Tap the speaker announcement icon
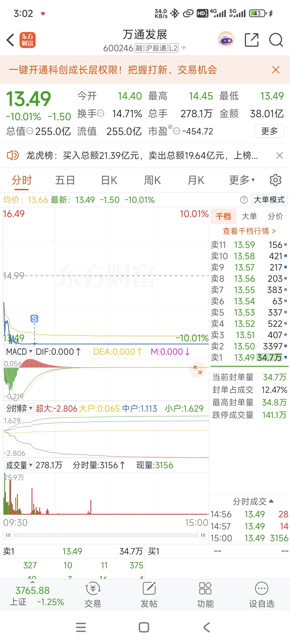290x644 pixels. [x=13, y=155]
